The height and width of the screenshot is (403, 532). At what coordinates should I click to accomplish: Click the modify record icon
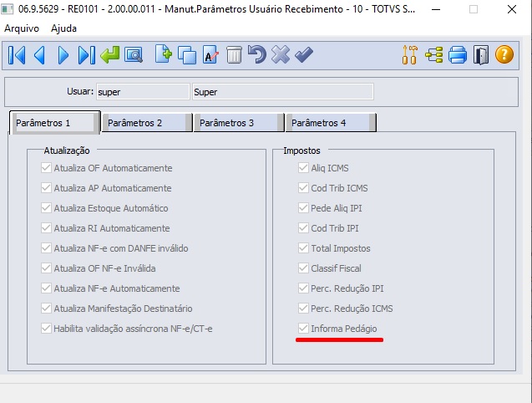point(210,54)
